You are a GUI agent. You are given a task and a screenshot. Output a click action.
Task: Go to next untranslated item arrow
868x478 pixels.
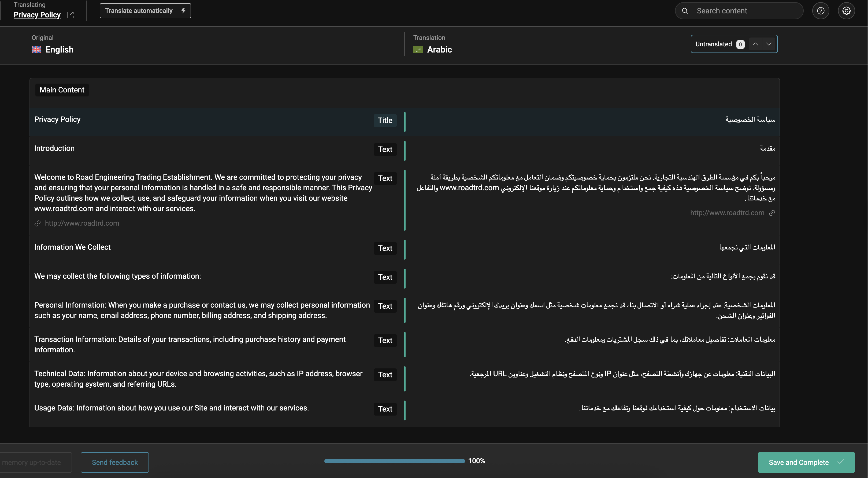pyautogui.click(x=769, y=44)
